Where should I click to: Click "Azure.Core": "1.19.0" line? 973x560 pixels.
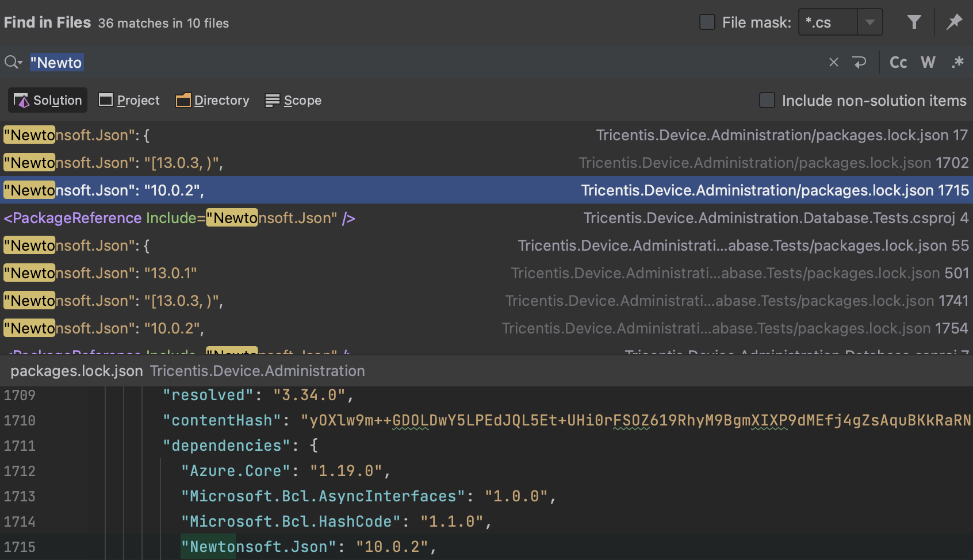tap(286, 471)
